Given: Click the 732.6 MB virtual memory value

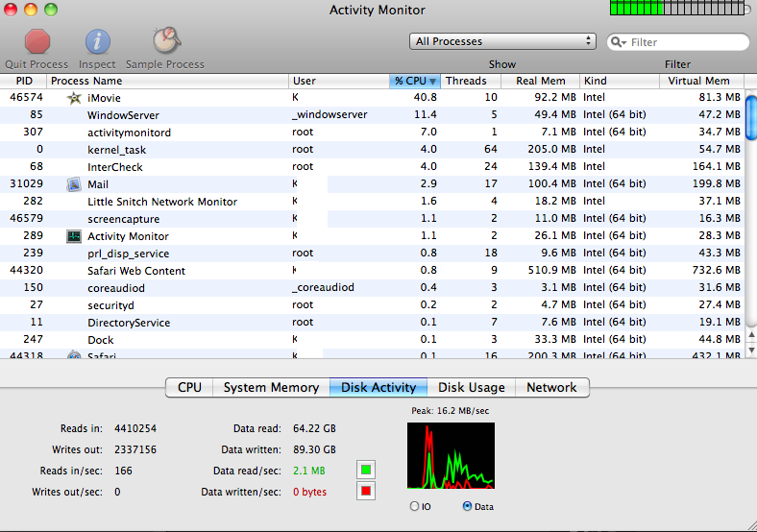Looking at the screenshot, I should click(x=716, y=271).
